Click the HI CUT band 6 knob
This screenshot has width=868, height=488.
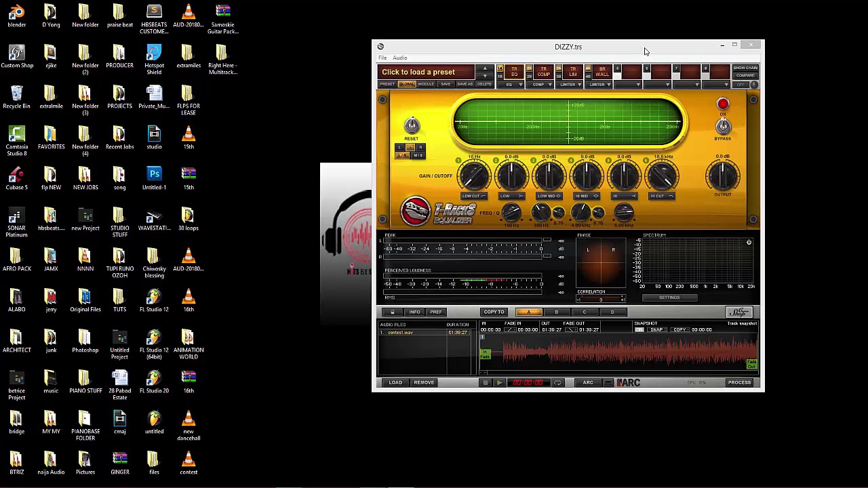point(662,177)
